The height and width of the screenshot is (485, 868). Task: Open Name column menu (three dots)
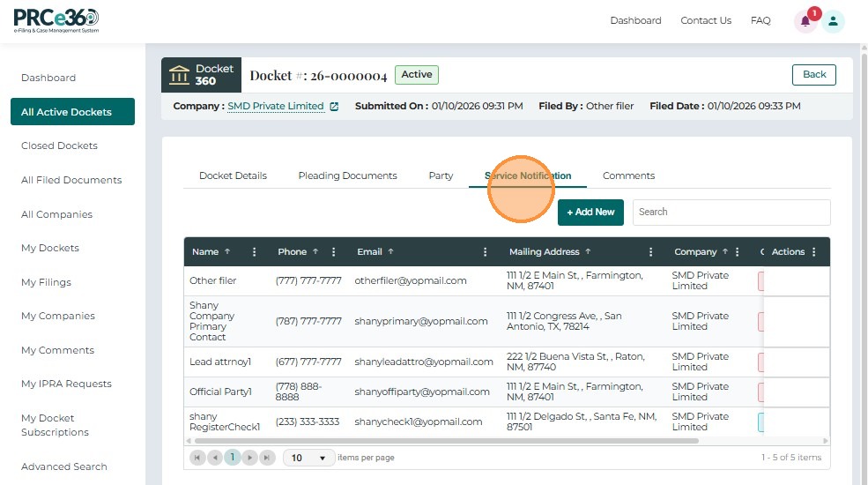(x=255, y=252)
